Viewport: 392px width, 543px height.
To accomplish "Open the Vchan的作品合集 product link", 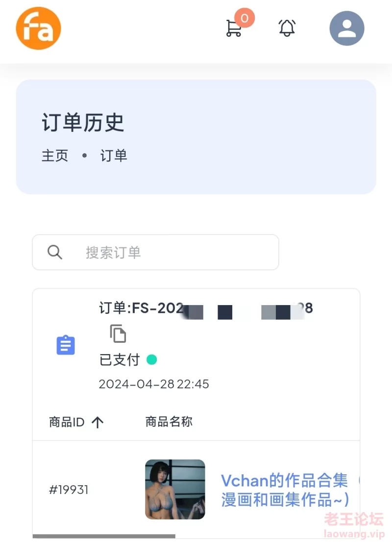I will point(284,490).
